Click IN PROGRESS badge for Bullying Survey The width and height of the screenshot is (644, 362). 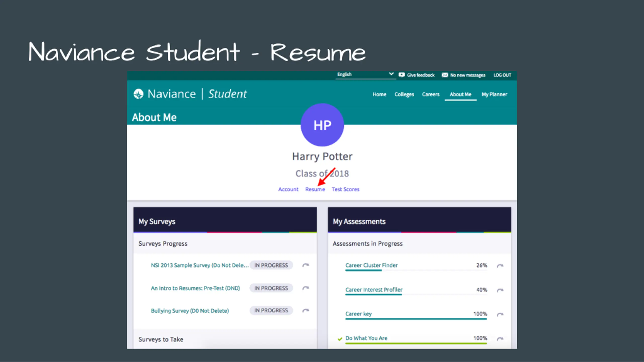point(271,310)
